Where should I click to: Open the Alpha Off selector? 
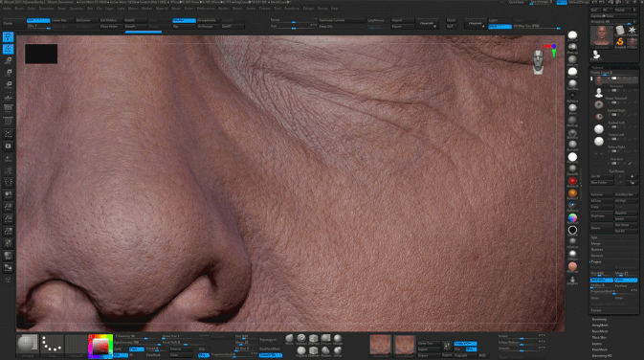tap(76, 345)
